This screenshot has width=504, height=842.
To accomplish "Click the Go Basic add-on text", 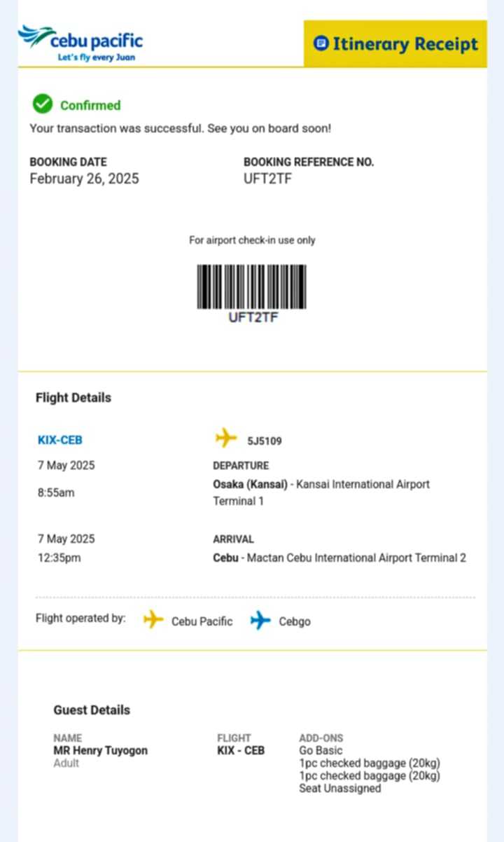I will point(321,750).
